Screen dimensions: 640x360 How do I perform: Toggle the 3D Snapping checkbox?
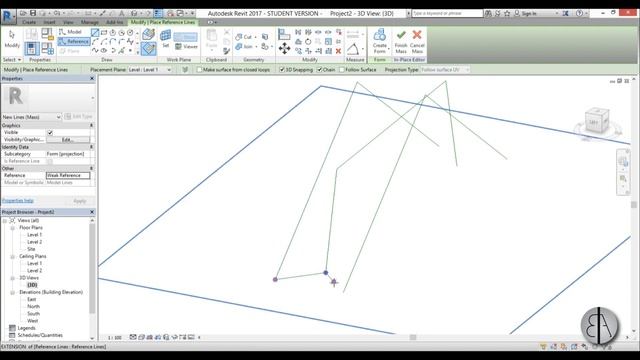282,70
